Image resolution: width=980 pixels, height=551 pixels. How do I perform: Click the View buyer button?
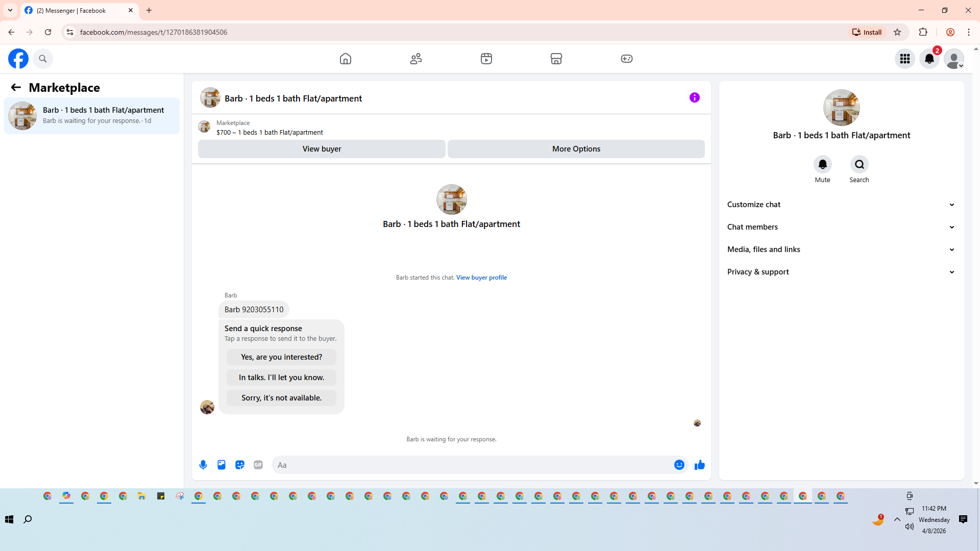322,149
